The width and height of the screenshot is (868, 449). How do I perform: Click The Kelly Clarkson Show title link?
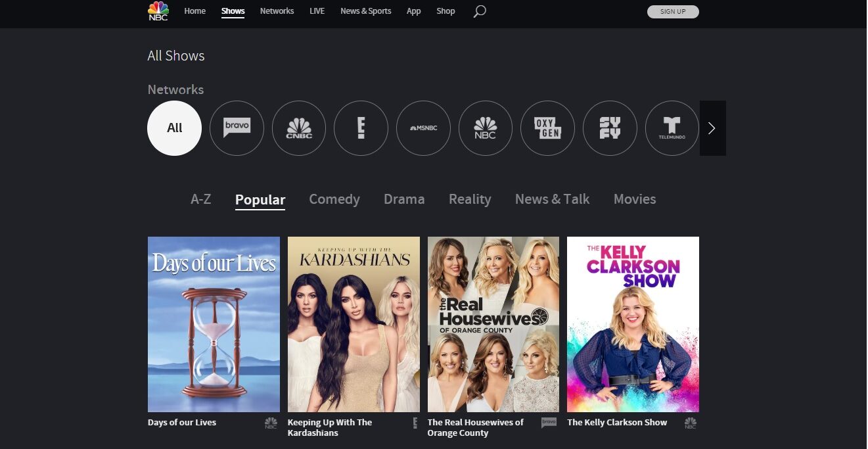[617, 423]
